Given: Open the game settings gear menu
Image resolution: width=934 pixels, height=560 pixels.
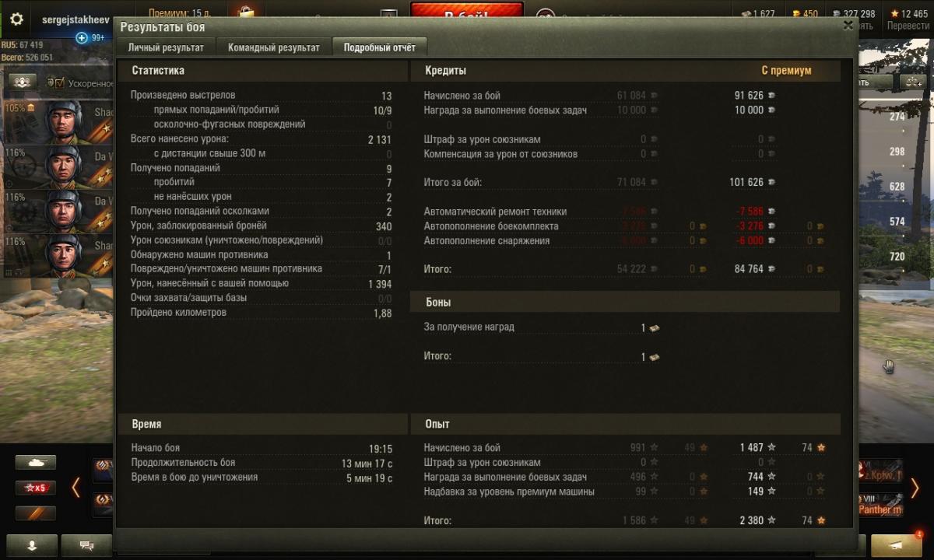Looking at the screenshot, I should 16,19.
